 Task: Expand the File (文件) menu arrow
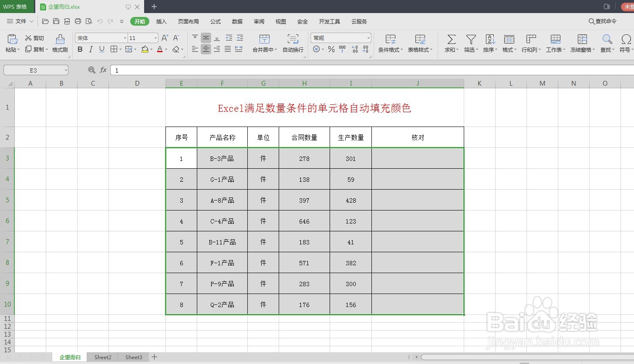pyautogui.click(x=31, y=21)
